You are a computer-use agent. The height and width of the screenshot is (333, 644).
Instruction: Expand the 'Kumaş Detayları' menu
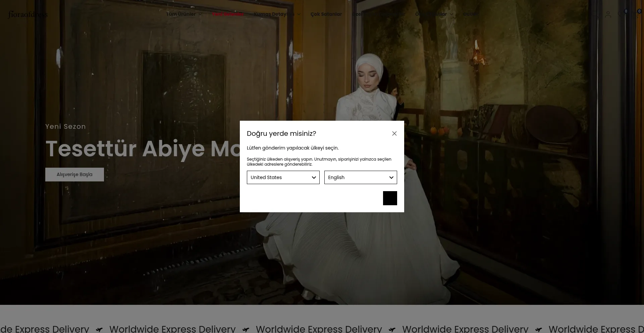click(x=277, y=14)
